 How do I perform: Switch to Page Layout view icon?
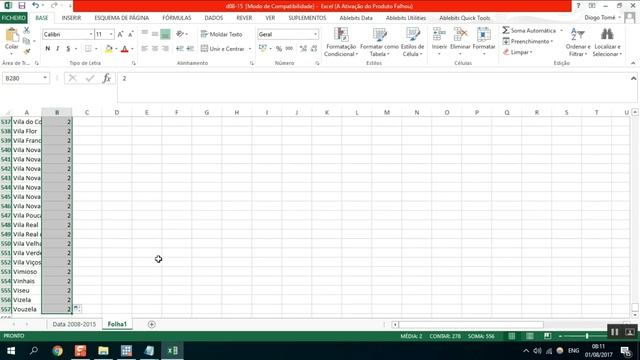coord(530,336)
